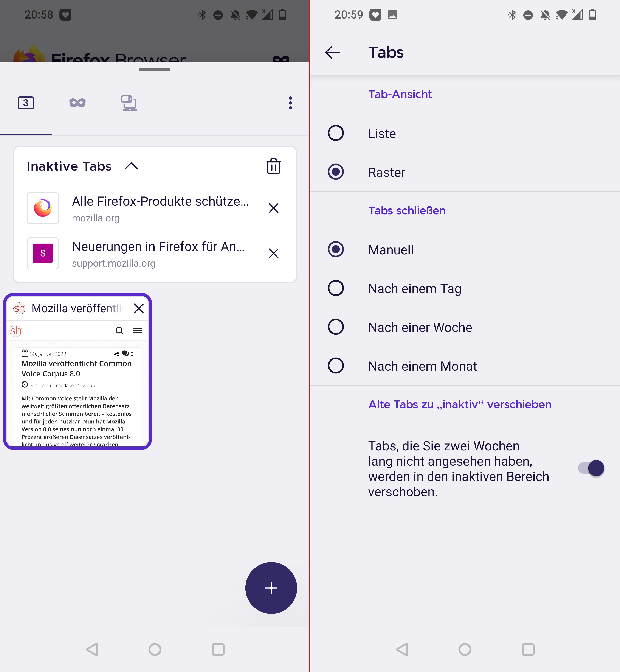Click the Inaktive Tabs heading

click(x=69, y=166)
